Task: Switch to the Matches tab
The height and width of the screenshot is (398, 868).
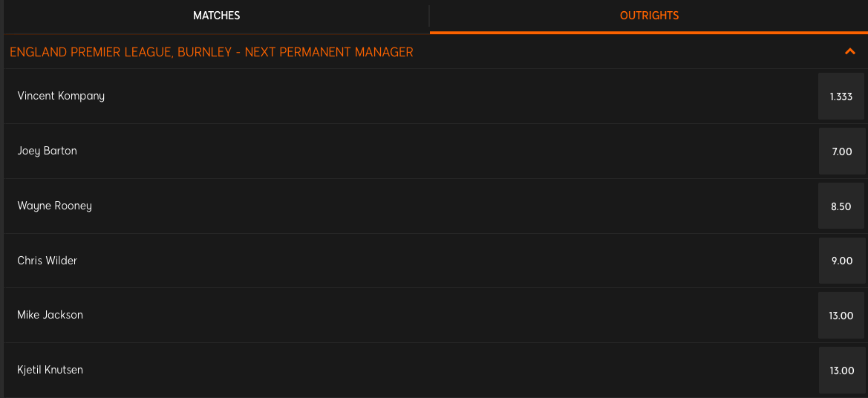Action: pos(217,16)
